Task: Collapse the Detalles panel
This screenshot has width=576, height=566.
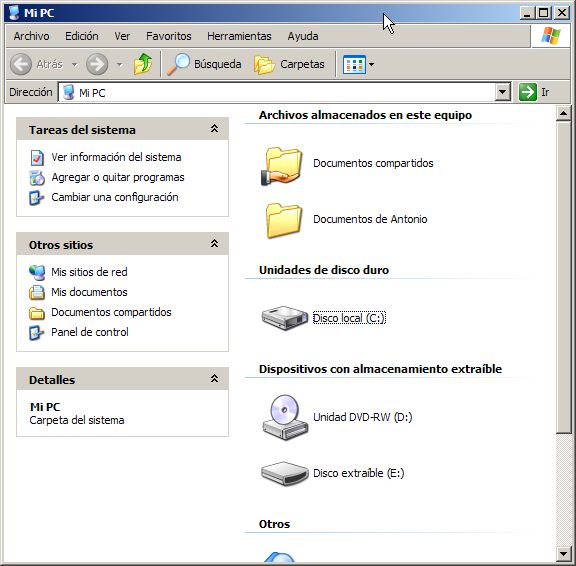Action: pos(215,379)
